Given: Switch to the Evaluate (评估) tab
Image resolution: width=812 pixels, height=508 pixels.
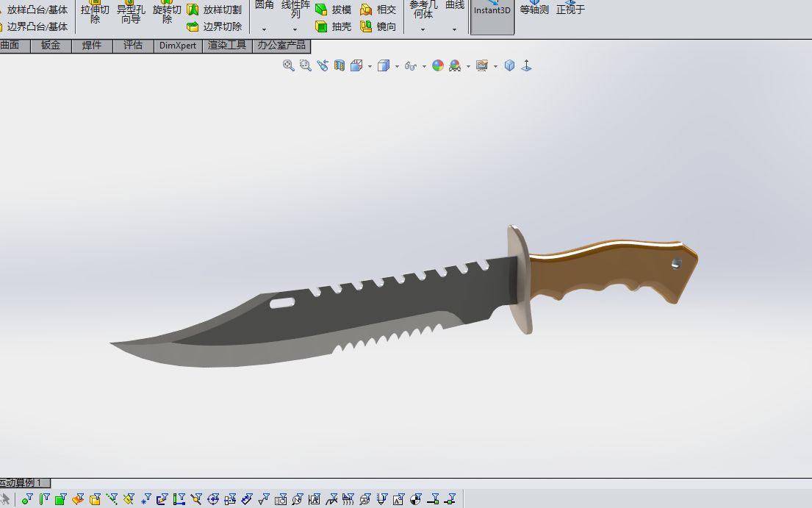Looking at the screenshot, I should (133, 46).
